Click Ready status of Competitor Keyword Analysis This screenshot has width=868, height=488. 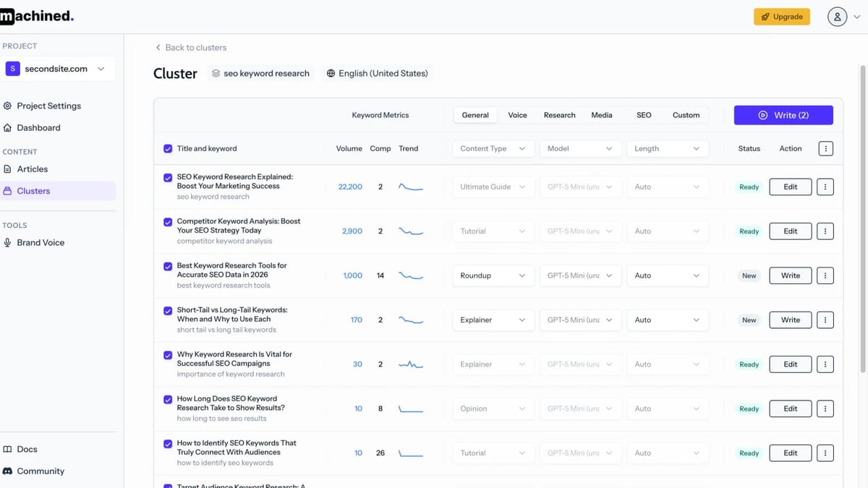749,231
